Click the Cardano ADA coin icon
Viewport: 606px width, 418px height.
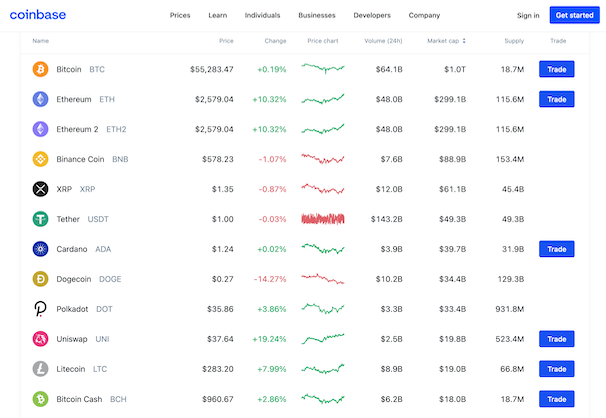[40, 249]
